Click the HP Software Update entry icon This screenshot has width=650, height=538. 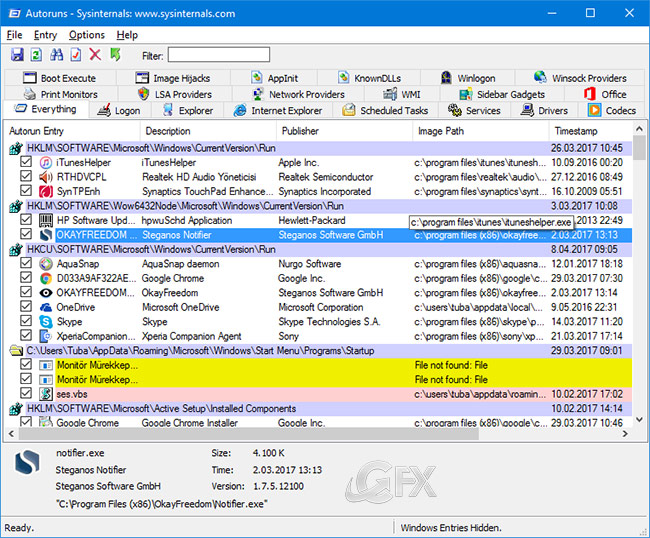click(46, 221)
